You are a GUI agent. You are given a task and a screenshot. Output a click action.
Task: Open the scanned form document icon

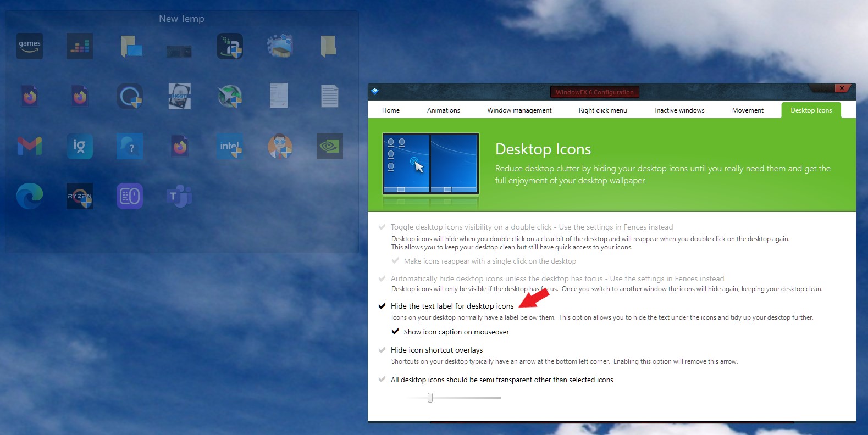(x=279, y=96)
